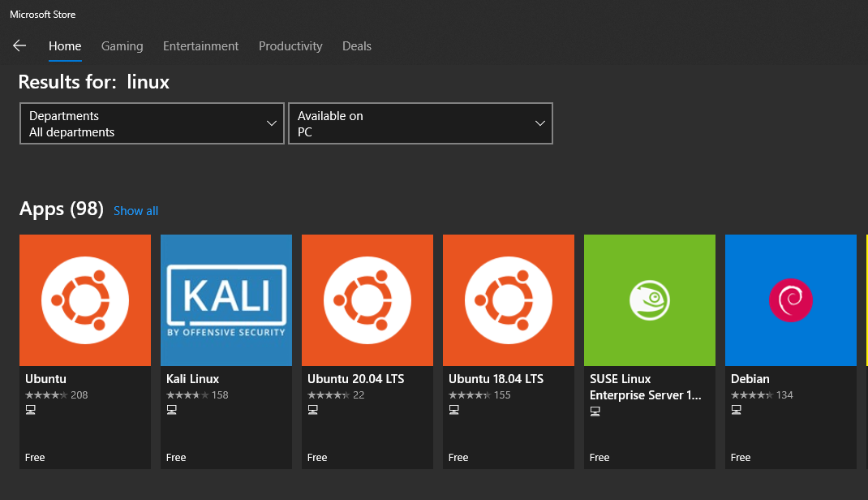Screen dimensions: 868x500
Task: Expand the Available on PC dropdown
Action: click(x=420, y=123)
